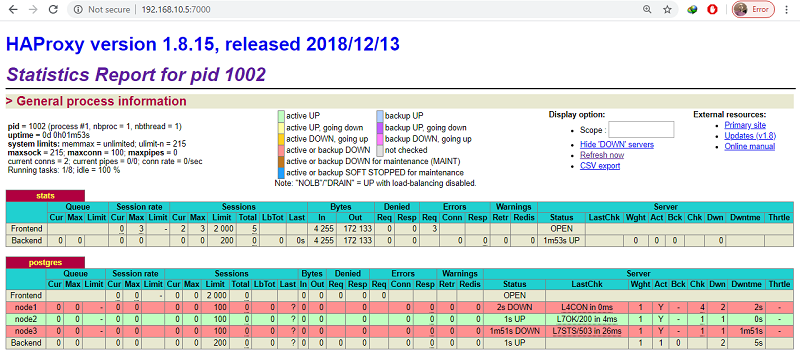Viewport: 800px width, 360px height.
Task: Click the address bar URL 192.168.10.5:7000
Action: (176, 10)
